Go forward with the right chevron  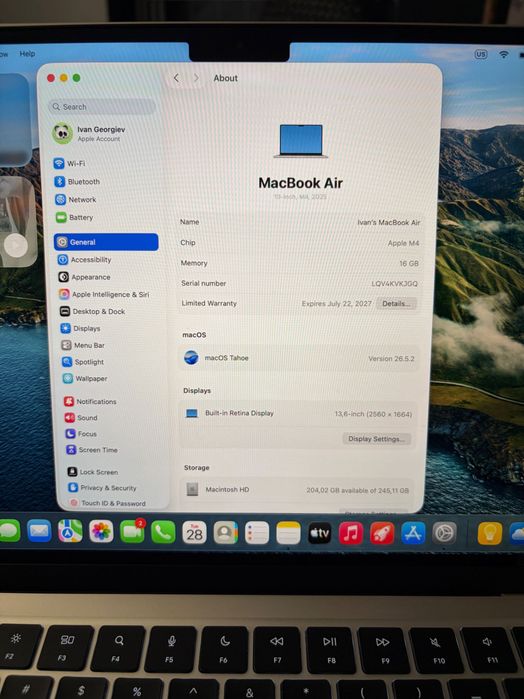(x=196, y=78)
